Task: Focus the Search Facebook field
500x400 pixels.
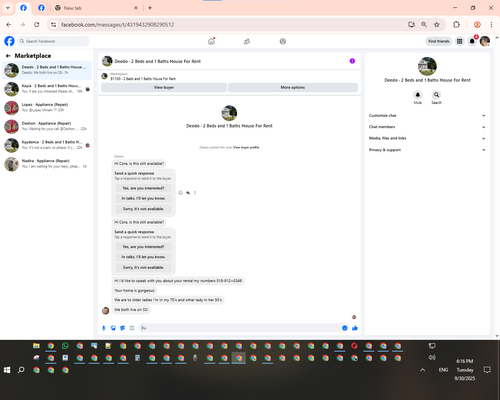Action: (54, 41)
